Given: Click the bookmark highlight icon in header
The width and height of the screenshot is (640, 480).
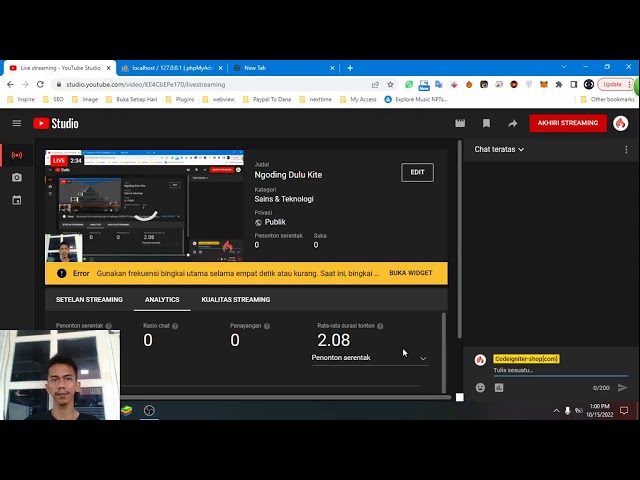Looking at the screenshot, I should [486, 123].
